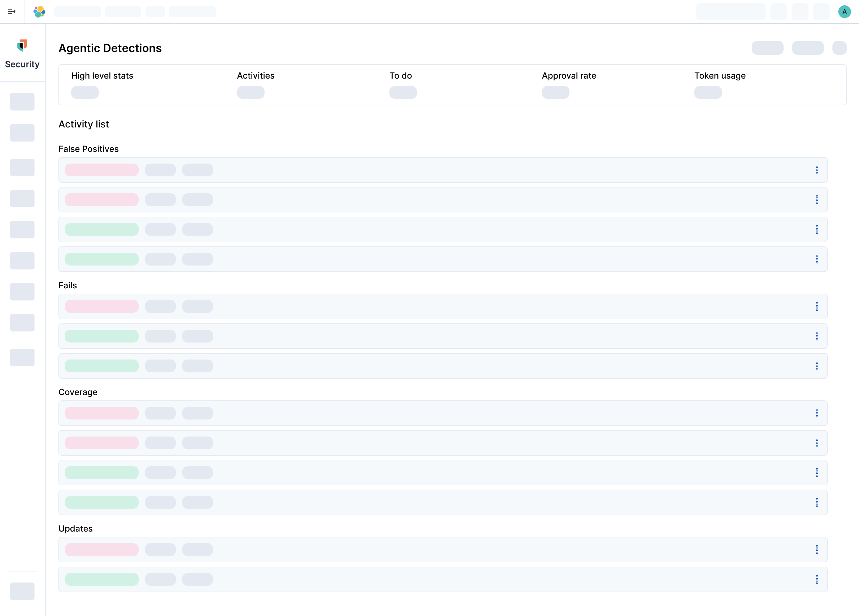Open actions menu for fourth Coverage row
This screenshot has height=616, width=859.
coord(817,502)
